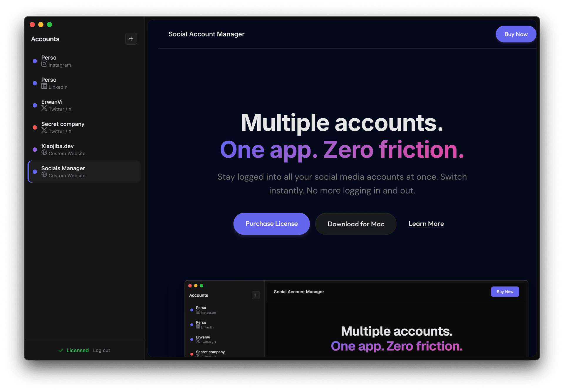Click the Twitter/X icon under ErwanVi
Image resolution: width=564 pixels, height=392 pixels.
click(x=44, y=109)
